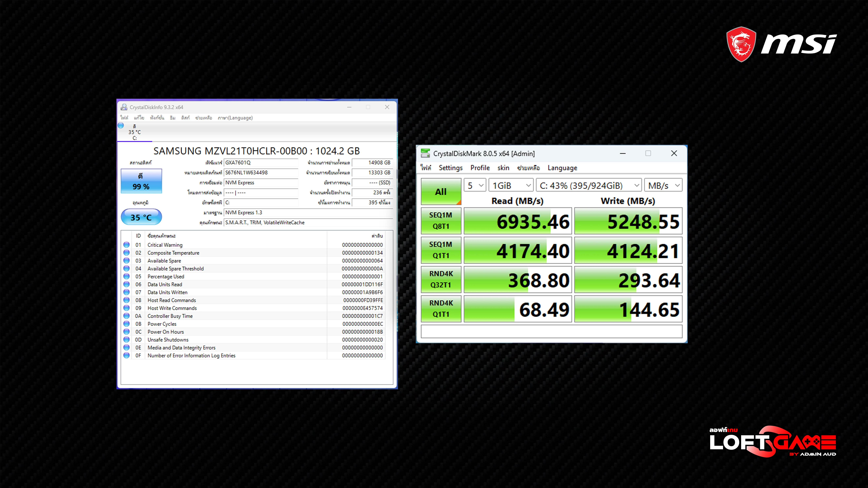Click the 99% health status box
The width and height of the screenshot is (868, 488).
[x=141, y=181]
